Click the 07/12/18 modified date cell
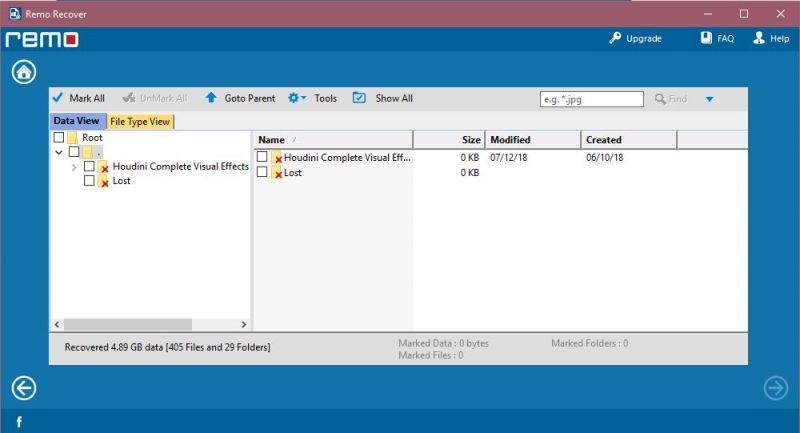The image size is (800, 433). (509, 158)
